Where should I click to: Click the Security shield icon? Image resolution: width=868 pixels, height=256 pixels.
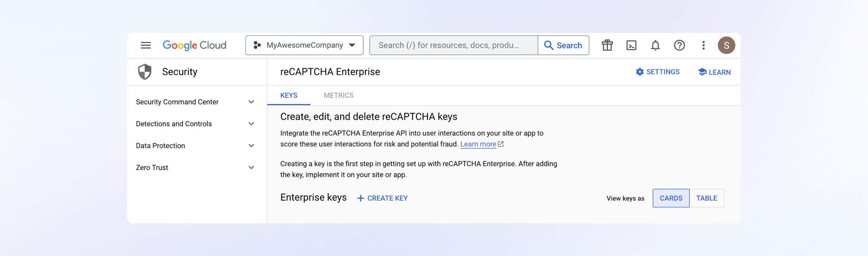tap(145, 71)
